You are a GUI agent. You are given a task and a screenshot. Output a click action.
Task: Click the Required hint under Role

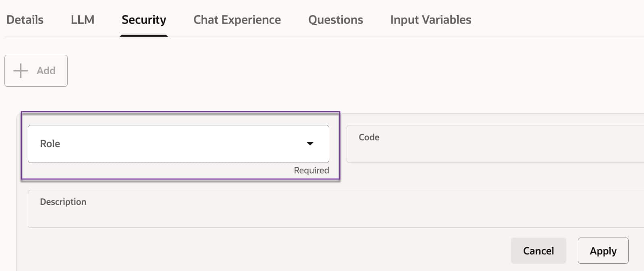coord(311,171)
